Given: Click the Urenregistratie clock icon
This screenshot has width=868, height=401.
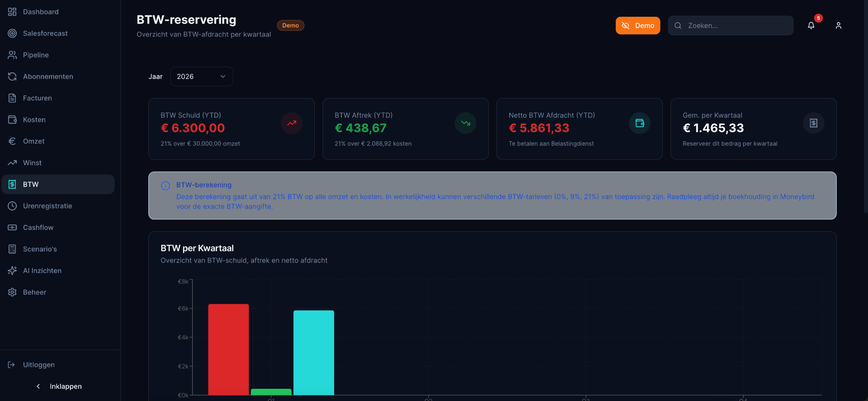Looking at the screenshot, I should [12, 206].
